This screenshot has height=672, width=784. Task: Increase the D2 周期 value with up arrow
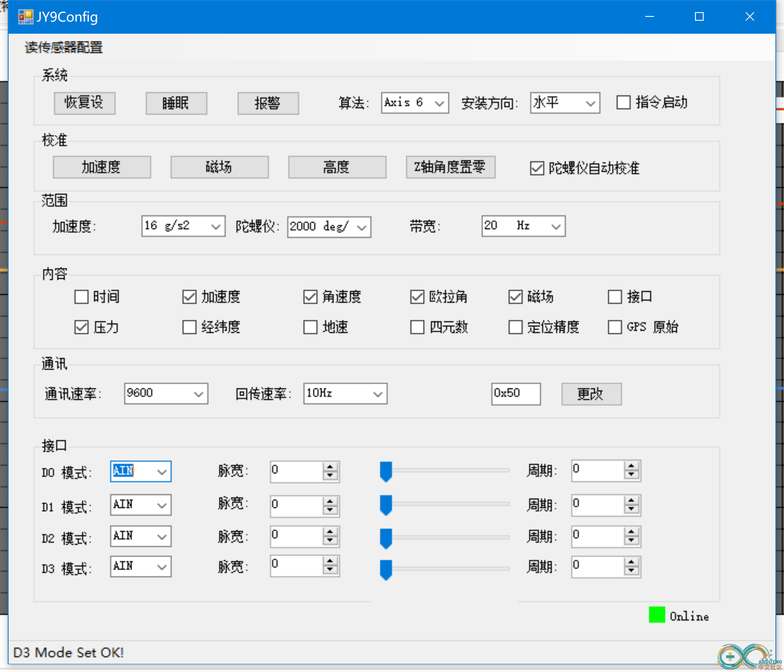[x=632, y=532]
